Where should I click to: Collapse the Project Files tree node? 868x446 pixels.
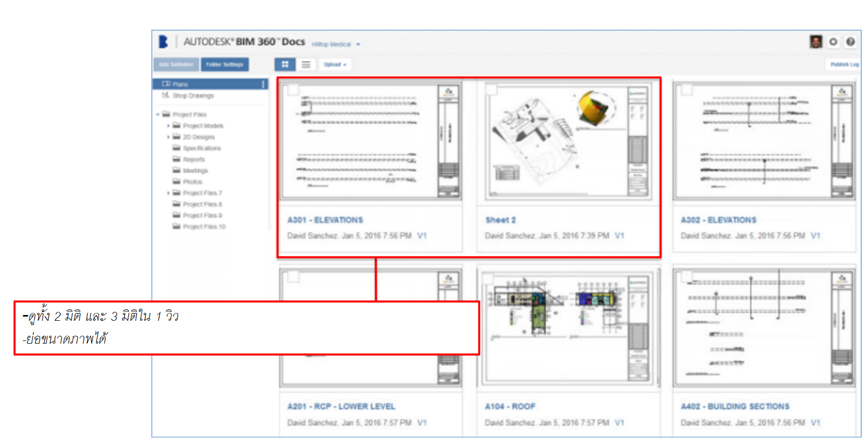158,114
